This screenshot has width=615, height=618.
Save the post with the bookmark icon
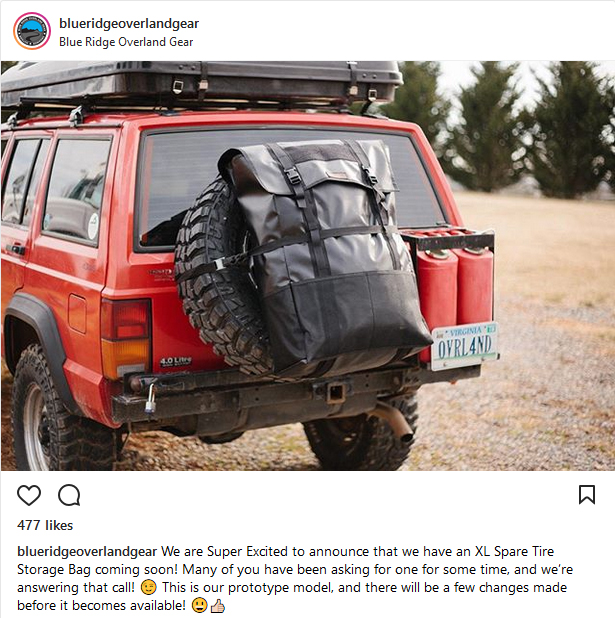[x=587, y=495]
